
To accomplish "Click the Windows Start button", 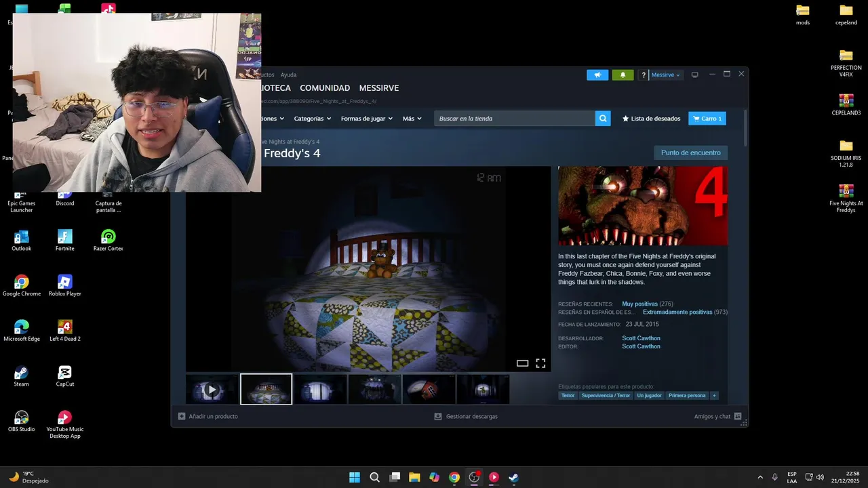I will tap(355, 477).
